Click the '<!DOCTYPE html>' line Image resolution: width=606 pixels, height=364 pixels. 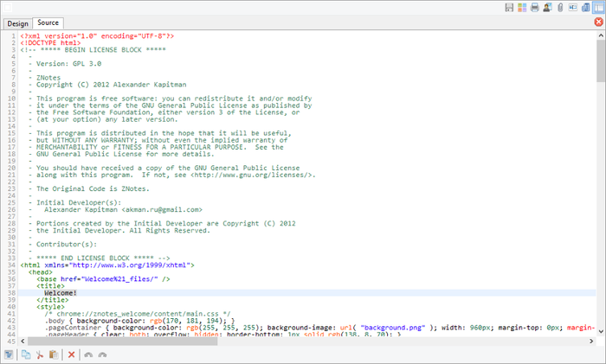(x=50, y=43)
